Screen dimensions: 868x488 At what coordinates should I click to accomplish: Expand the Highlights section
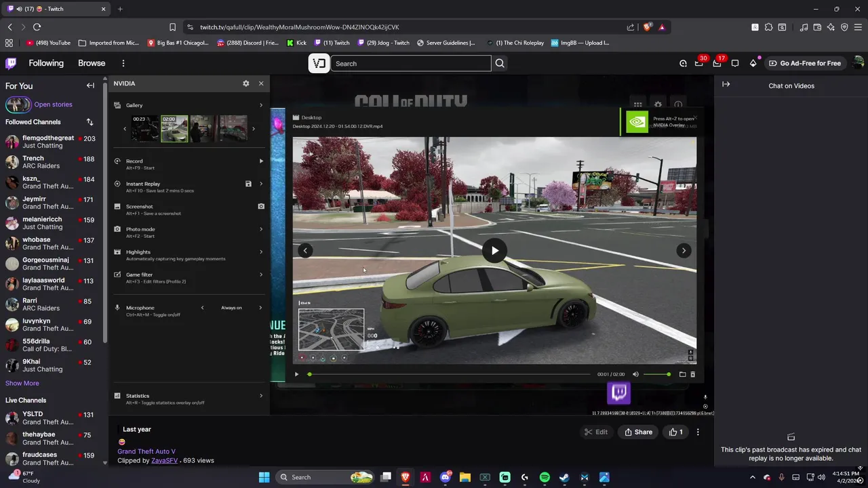pyautogui.click(x=261, y=252)
